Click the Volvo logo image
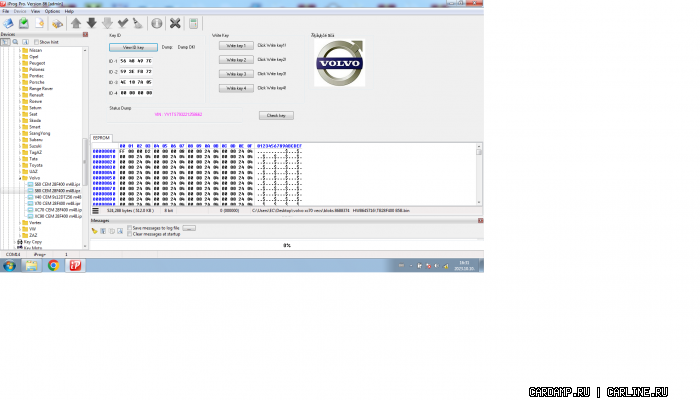The image size is (700, 400). pyautogui.click(x=340, y=62)
